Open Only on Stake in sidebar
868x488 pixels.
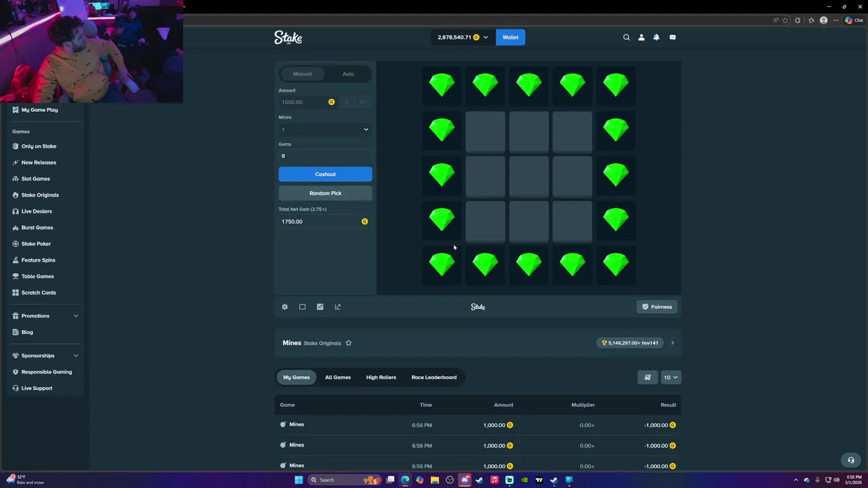tap(39, 146)
